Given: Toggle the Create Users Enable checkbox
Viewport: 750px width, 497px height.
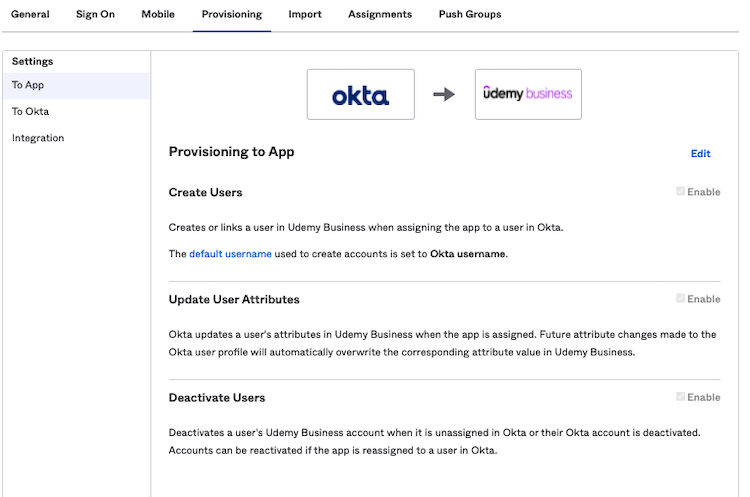Looking at the screenshot, I should click(x=681, y=192).
